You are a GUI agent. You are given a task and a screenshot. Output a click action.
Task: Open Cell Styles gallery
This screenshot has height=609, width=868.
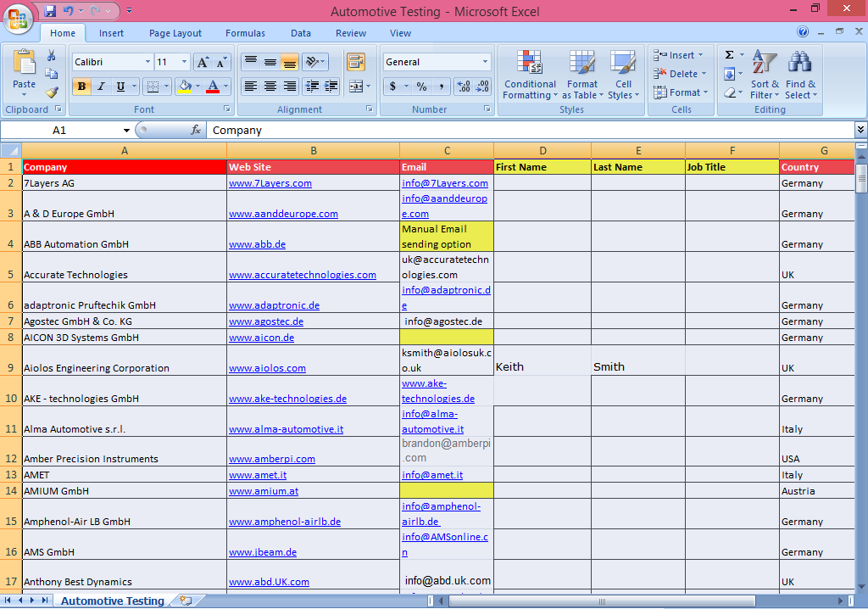pos(623,75)
